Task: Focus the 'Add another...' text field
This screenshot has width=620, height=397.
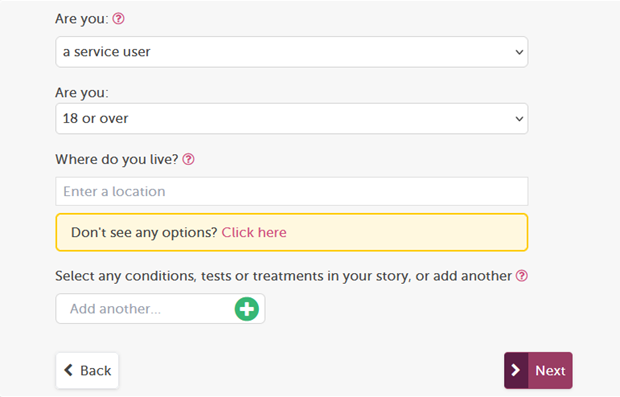Action: pos(146,309)
